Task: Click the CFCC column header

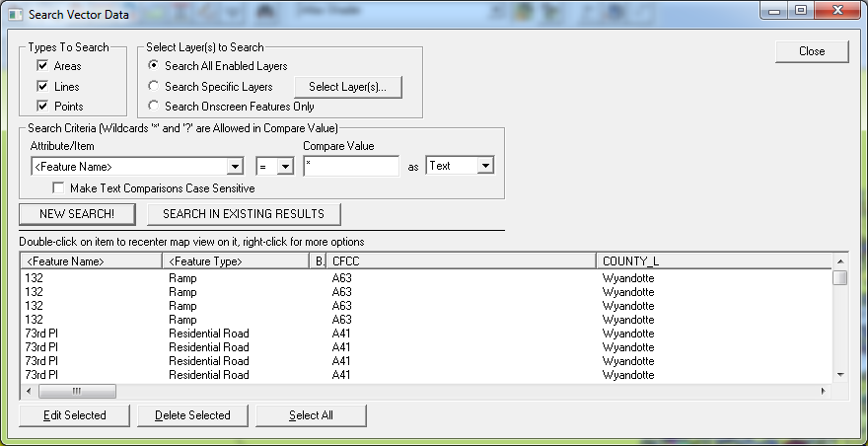Action: point(462,261)
